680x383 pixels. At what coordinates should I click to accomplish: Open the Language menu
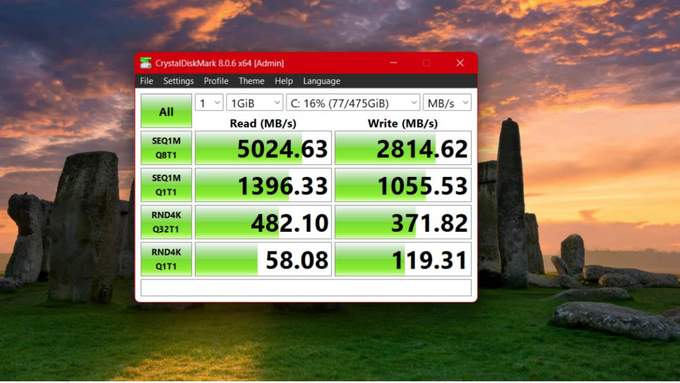[x=321, y=81]
